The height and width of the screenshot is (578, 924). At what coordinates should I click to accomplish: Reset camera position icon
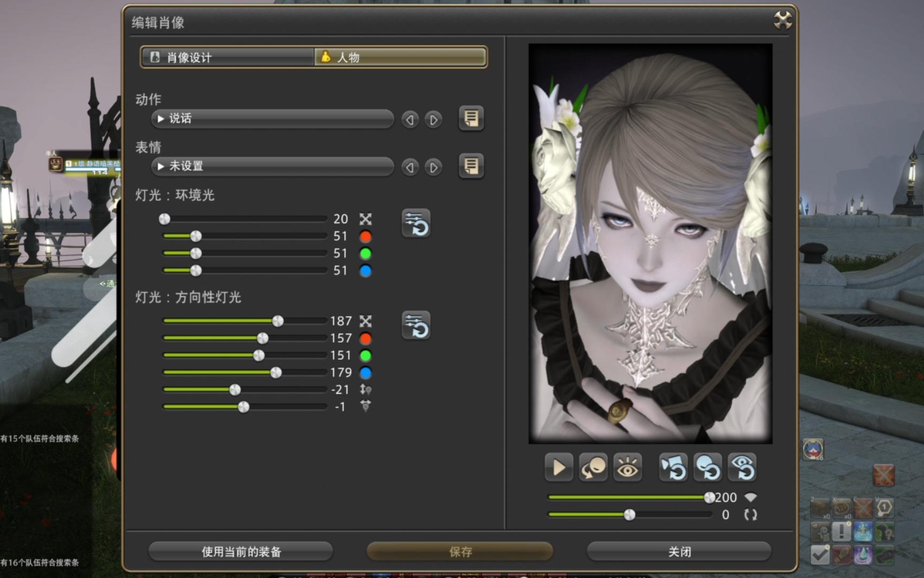(673, 467)
